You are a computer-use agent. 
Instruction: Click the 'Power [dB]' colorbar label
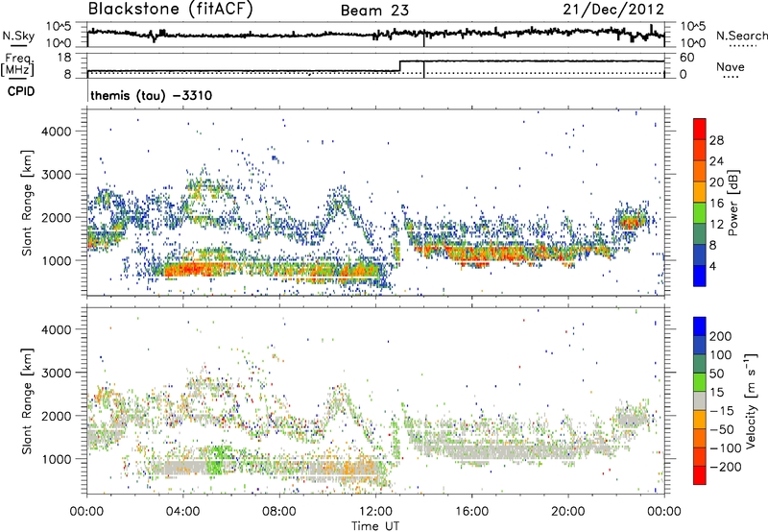732,203
